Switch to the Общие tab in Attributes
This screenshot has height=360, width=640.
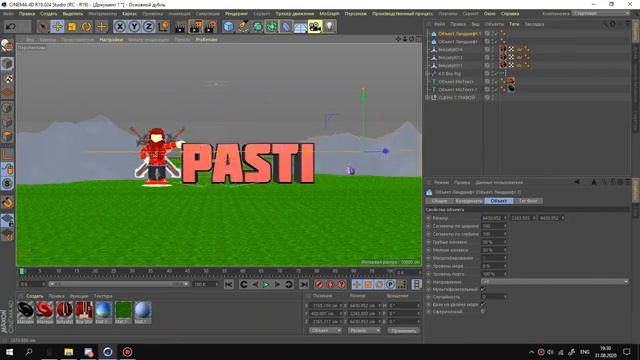pyautogui.click(x=440, y=201)
